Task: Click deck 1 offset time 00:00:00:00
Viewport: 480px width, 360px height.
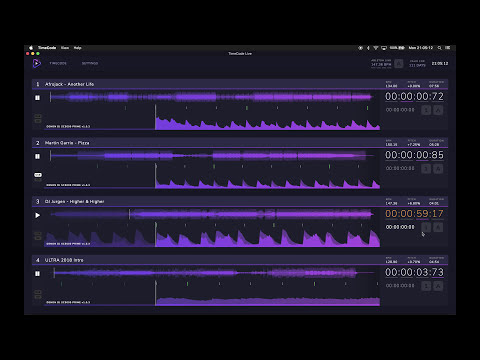Action: click(400, 110)
